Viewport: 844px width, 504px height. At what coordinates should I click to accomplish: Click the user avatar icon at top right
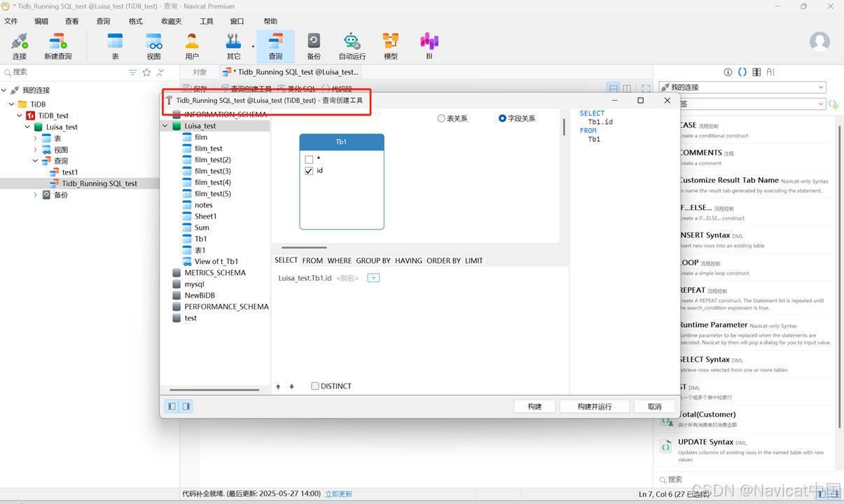[819, 41]
